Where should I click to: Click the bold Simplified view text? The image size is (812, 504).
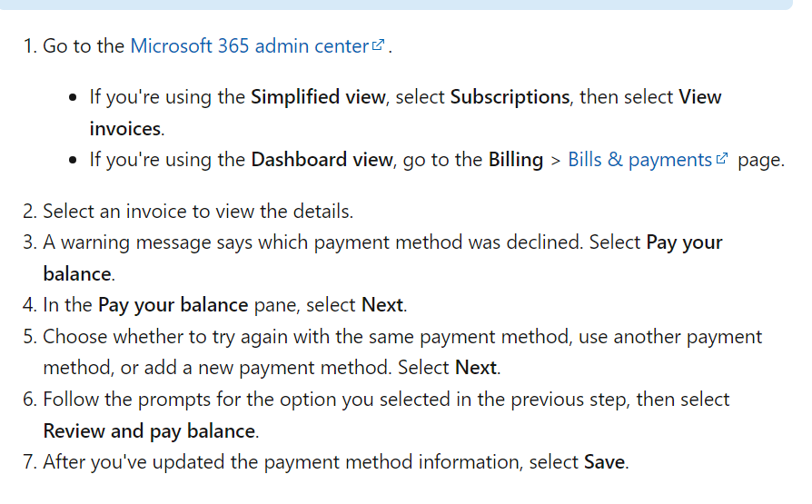coord(319,97)
